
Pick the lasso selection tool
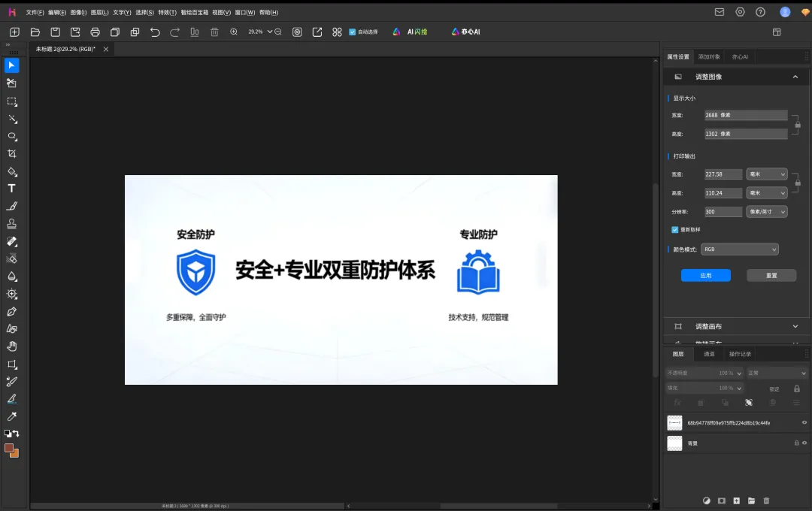(x=13, y=137)
